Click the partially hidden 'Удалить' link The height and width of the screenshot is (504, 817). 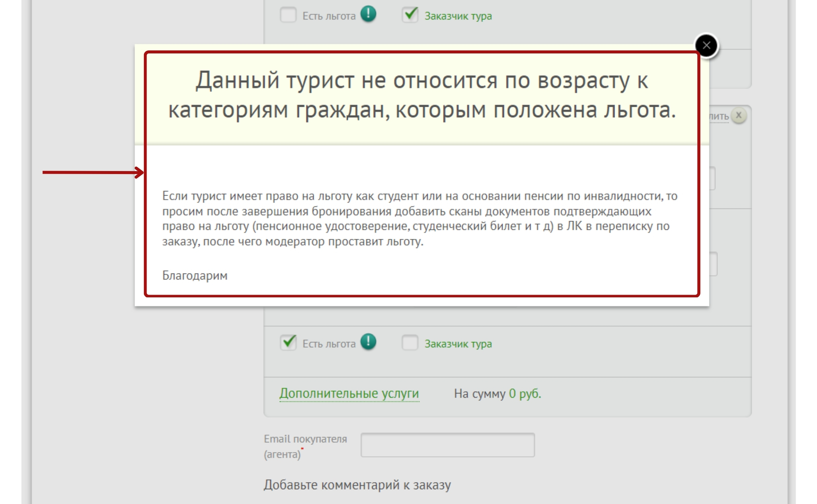[719, 117]
